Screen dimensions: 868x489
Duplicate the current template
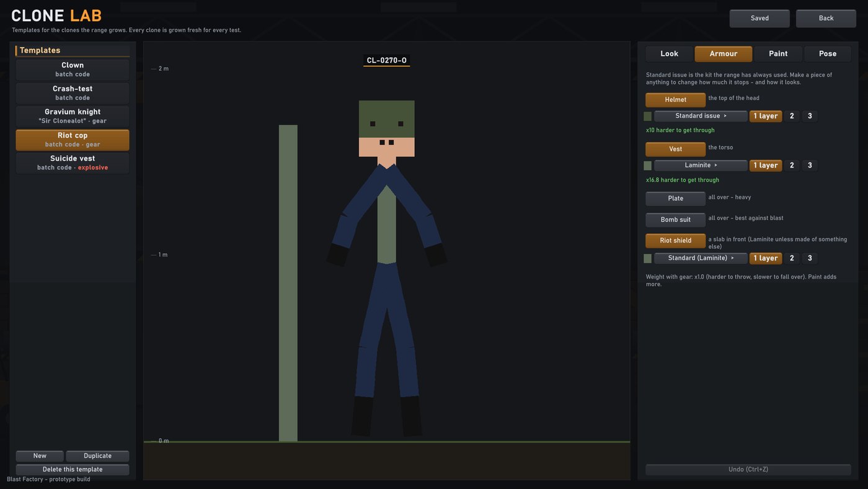97,456
